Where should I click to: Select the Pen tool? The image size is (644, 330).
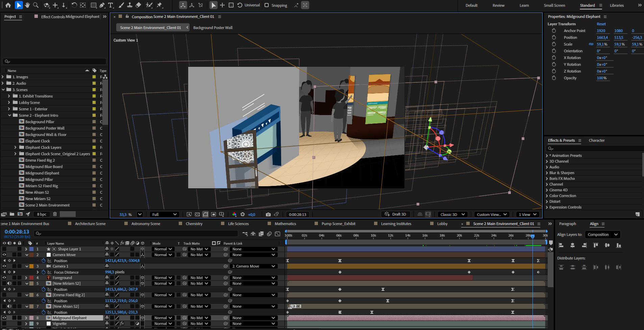point(102,5)
